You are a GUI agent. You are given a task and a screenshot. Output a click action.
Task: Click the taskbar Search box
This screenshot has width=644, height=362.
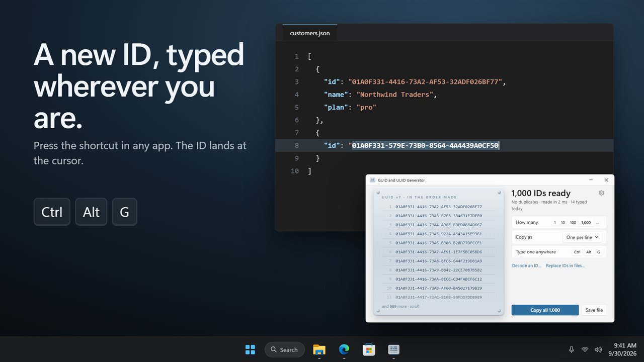point(284,349)
